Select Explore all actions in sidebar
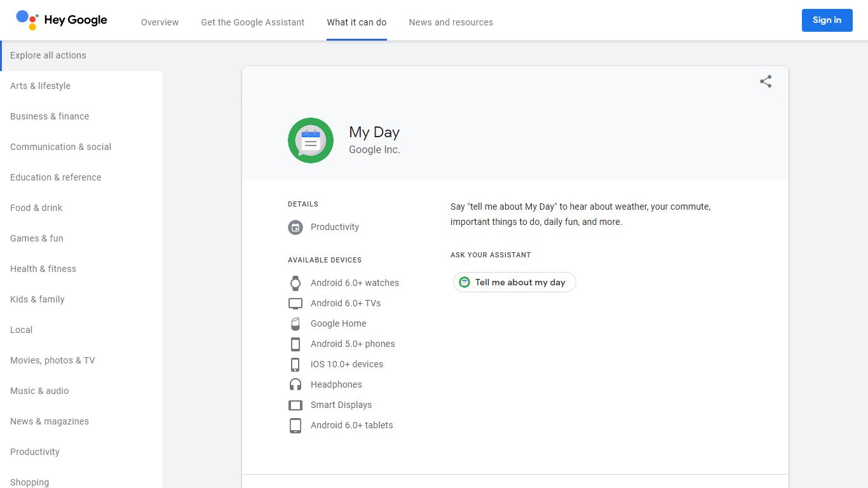Viewport: 868px width, 488px height. click(81, 55)
